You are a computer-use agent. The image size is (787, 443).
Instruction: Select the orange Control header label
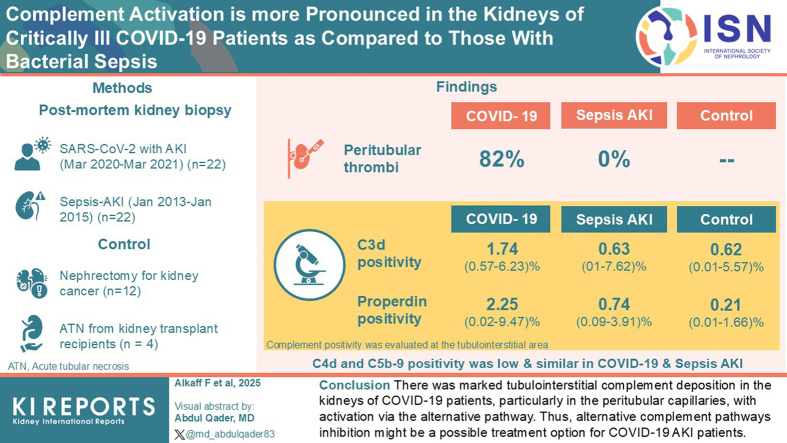(x=726, y=116)
